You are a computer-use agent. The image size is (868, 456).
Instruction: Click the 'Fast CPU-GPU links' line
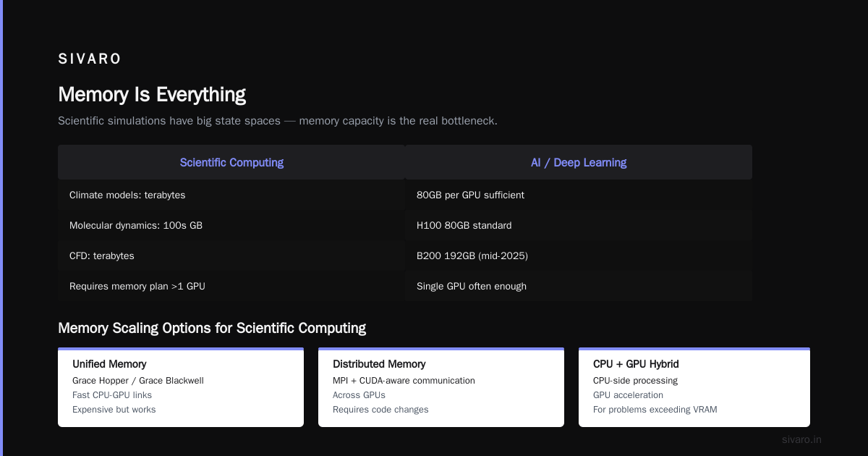click(112, 395)
